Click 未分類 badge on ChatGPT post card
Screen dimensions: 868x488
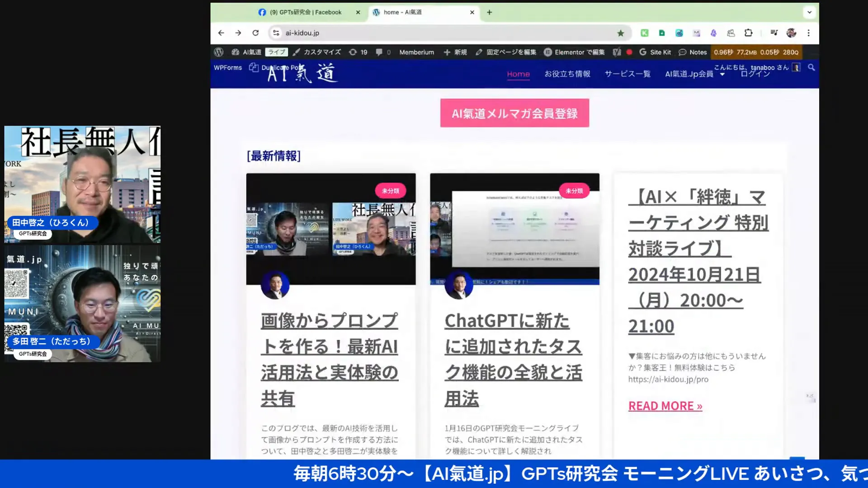pos(574,191)
